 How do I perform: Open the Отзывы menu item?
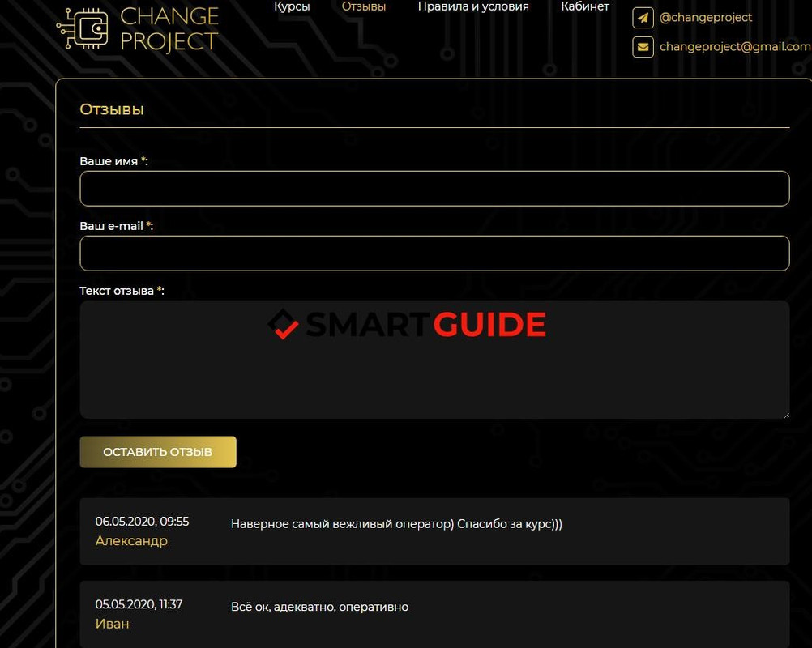tap(364, 6)
